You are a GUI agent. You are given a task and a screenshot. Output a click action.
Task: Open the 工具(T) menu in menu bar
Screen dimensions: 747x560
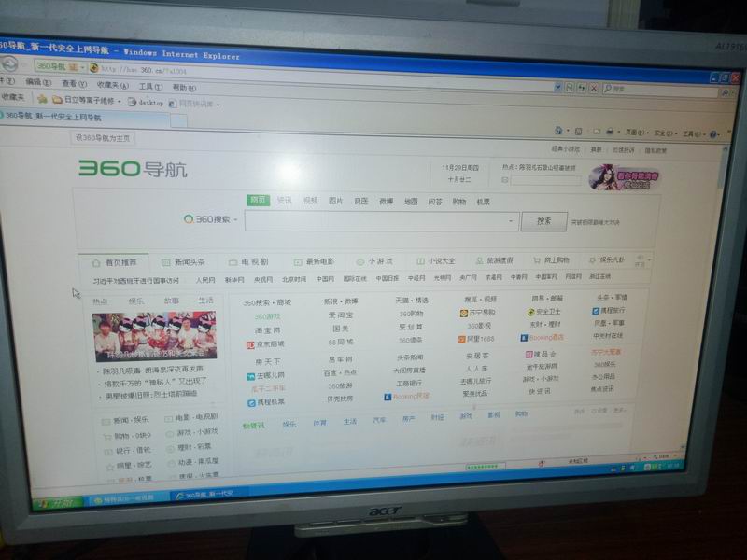click(150, 86)
